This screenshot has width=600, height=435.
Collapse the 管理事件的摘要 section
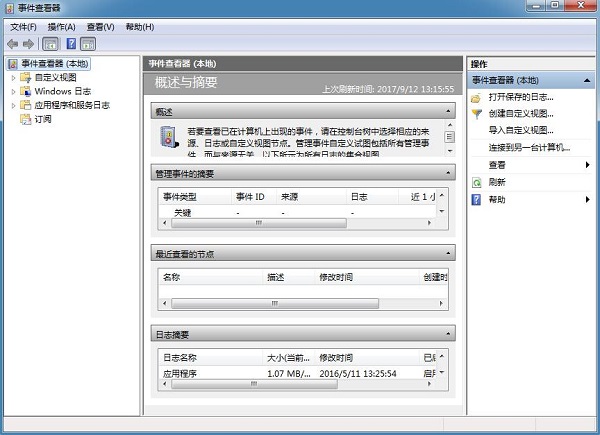click(448, 173)
